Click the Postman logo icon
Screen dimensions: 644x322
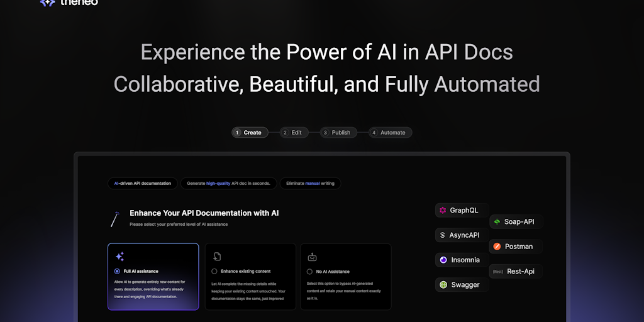(x=497, y=247)
